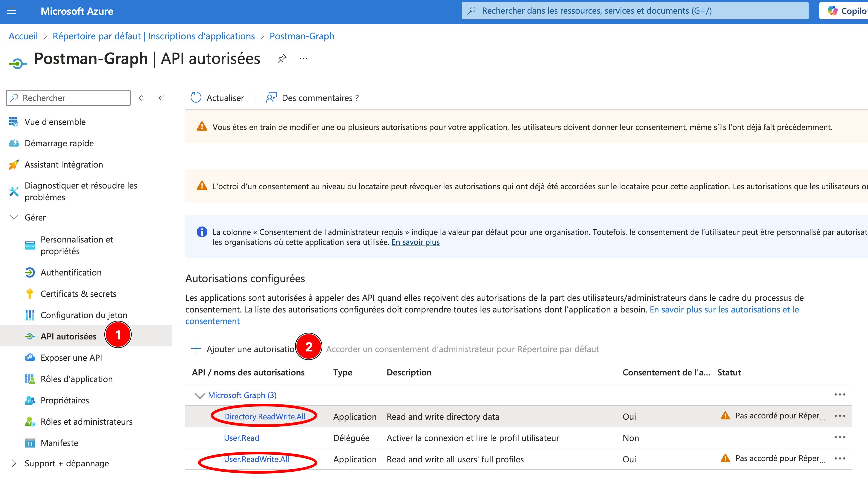Collapse the Gérer section in sidebar
This screenshot has width=868, height=495.
14,217
